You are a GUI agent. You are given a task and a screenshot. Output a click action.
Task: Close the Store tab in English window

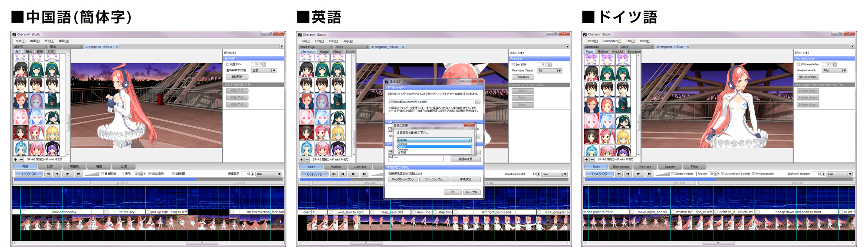(367, 47)
